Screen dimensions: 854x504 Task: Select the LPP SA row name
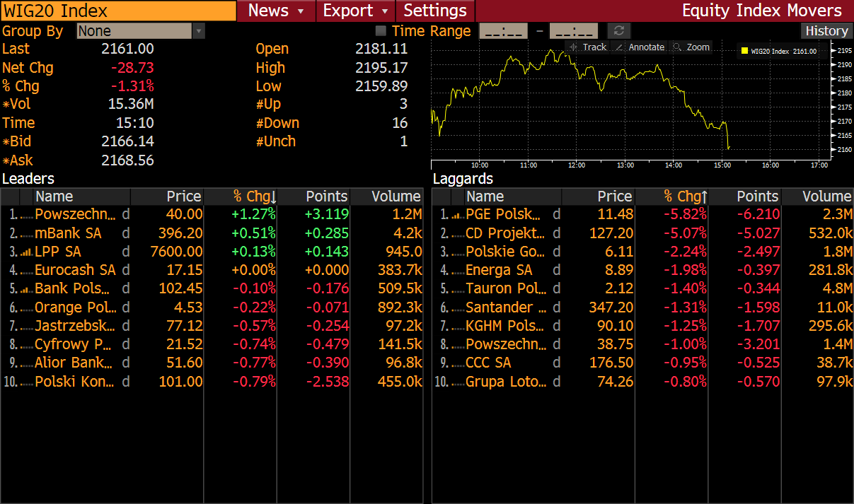pos(58,252)
